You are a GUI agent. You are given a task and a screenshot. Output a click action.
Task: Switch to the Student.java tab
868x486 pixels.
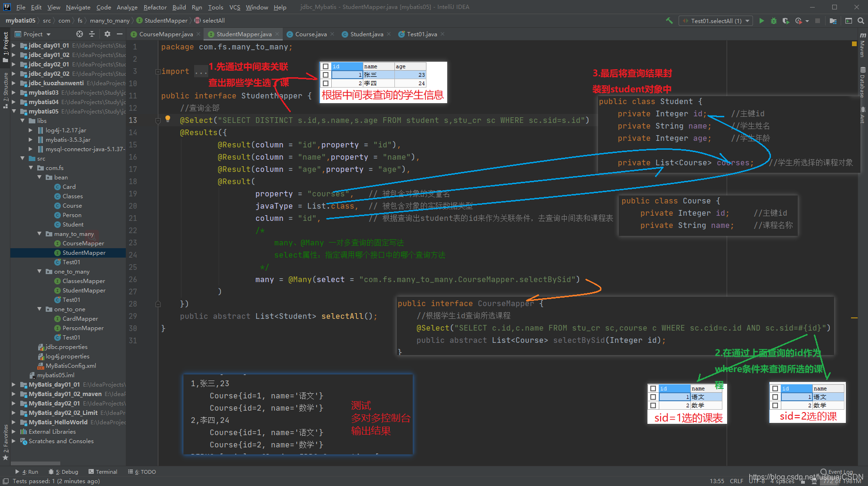[367, 34]
